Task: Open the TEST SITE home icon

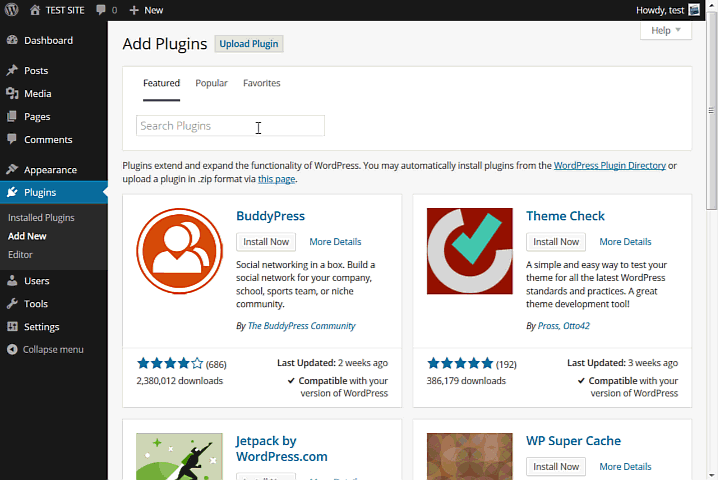Action: (x=35, y=10)
